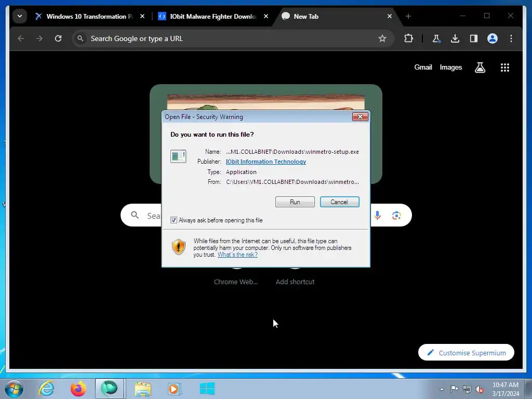Open the Images link on the new tab page
Viewport: 532px width, 399px height.
[x=450, y=67]
